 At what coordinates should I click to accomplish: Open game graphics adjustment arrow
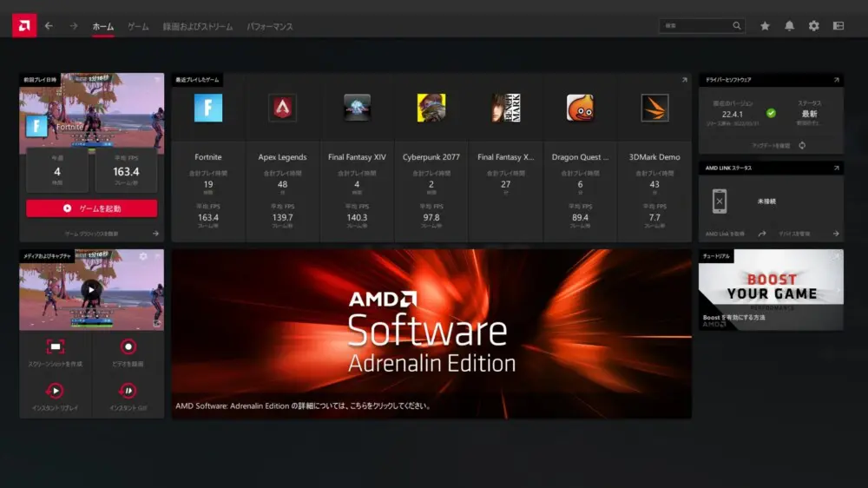coord(155,234)
